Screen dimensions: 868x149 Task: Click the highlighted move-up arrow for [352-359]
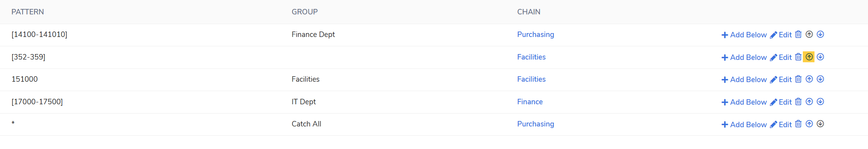809,57
